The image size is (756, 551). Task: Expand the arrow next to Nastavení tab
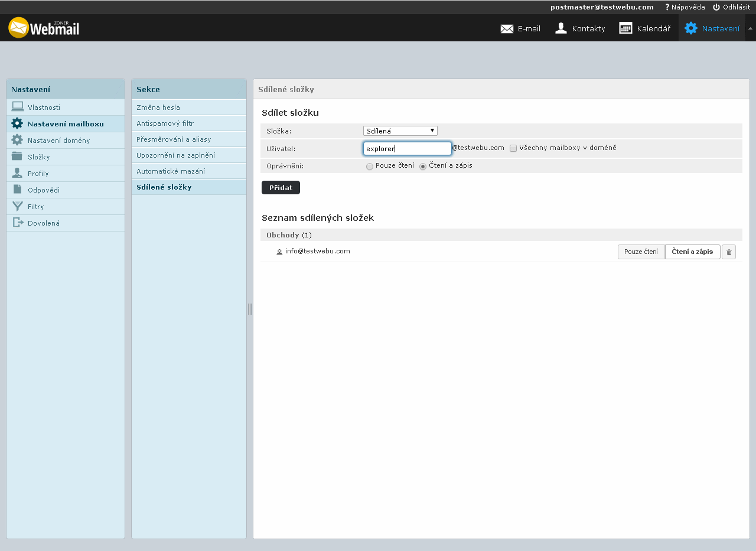pos(750,28)
